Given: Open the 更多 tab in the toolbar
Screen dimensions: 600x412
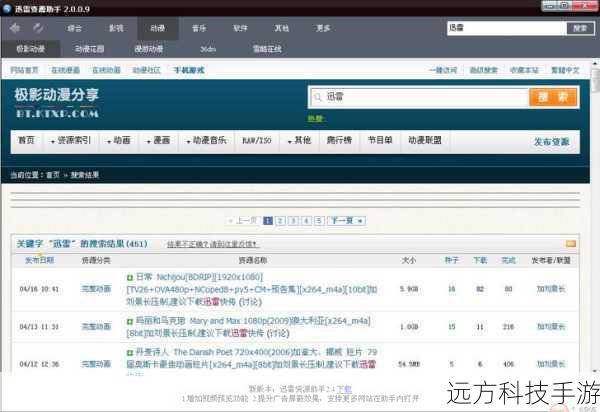Looking at the screenshot, I should 323,28.
